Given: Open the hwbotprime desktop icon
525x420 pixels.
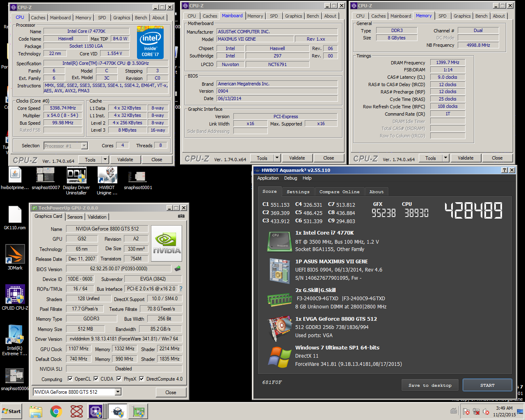Looking at the screenshot, I should (x=15, y=176).
